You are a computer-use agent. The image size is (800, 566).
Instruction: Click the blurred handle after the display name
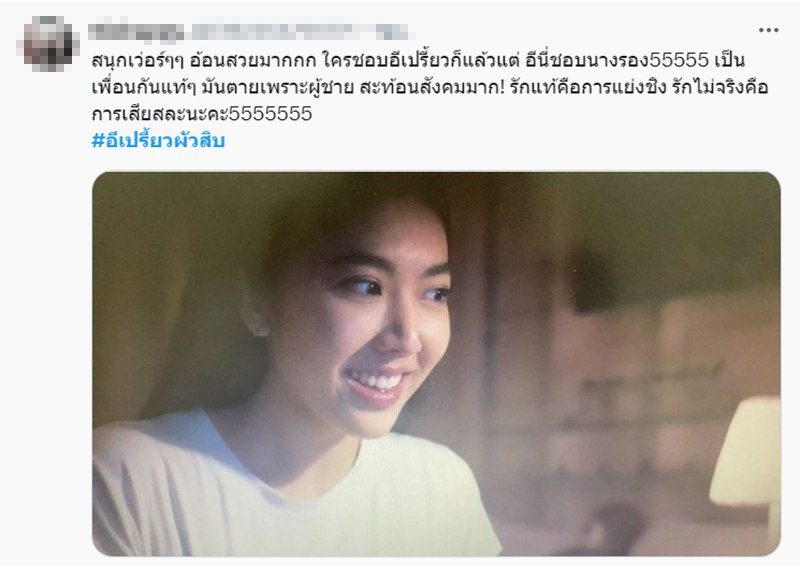[x=301, y=31]
